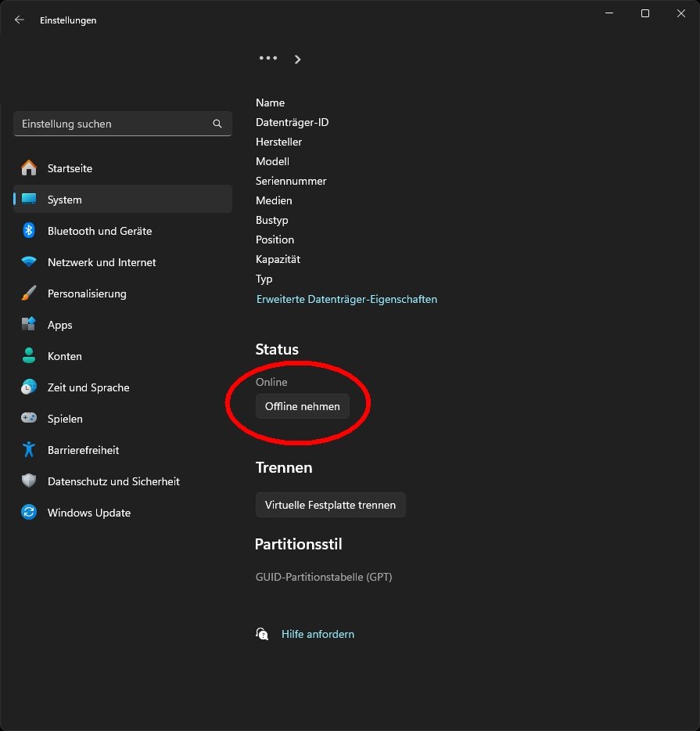Click the System monitor icon
This screenshot has width=700, height=731.
pos(29,199)
